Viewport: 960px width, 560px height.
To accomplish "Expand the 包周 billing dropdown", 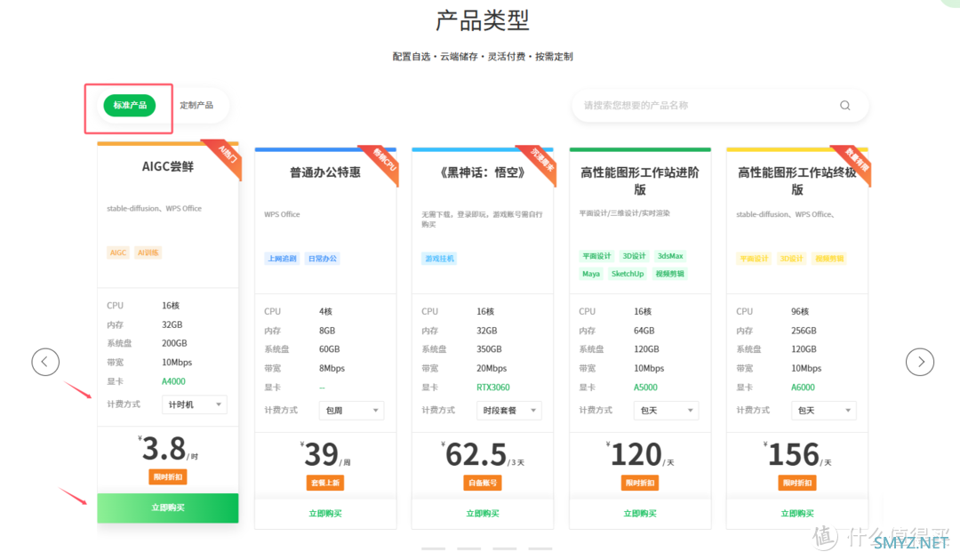I will pos(352,411).
